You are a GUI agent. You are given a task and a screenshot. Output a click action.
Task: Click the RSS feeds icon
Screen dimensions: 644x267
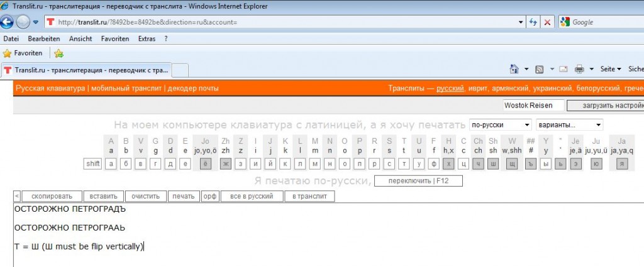pyautogui.click(x=540, y=69)
